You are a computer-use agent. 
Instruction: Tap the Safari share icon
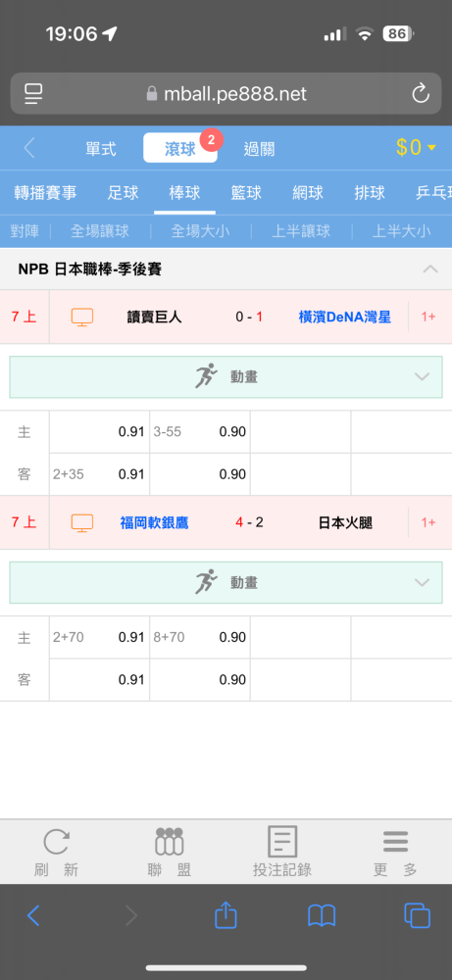[x=226, y=915]
